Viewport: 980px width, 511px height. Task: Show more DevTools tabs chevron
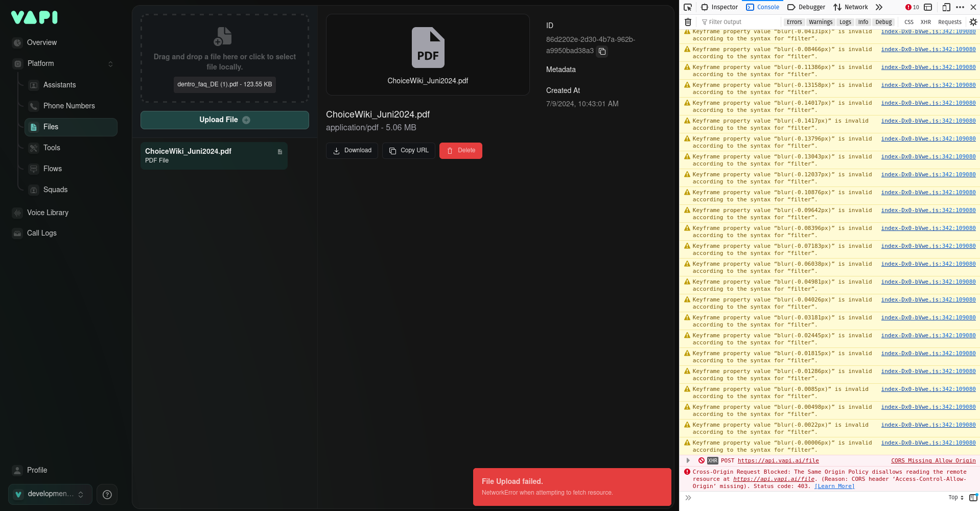tap(879, 7)
